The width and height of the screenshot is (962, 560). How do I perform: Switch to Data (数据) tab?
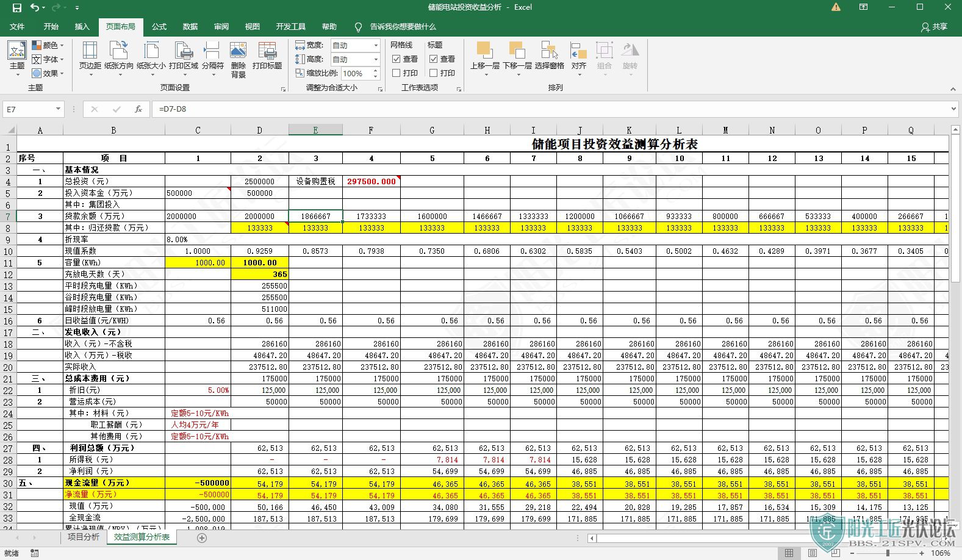tap(190, 27)
